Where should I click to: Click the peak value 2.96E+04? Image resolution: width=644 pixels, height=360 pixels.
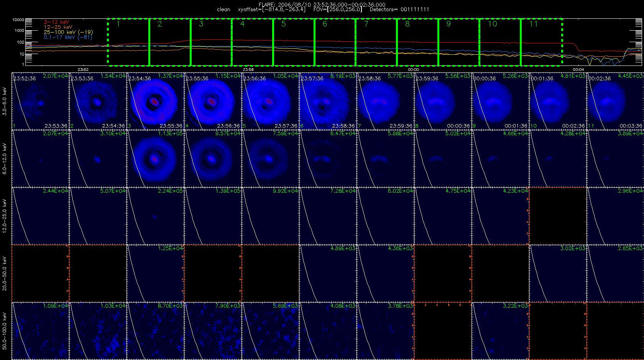click(631, 191)
